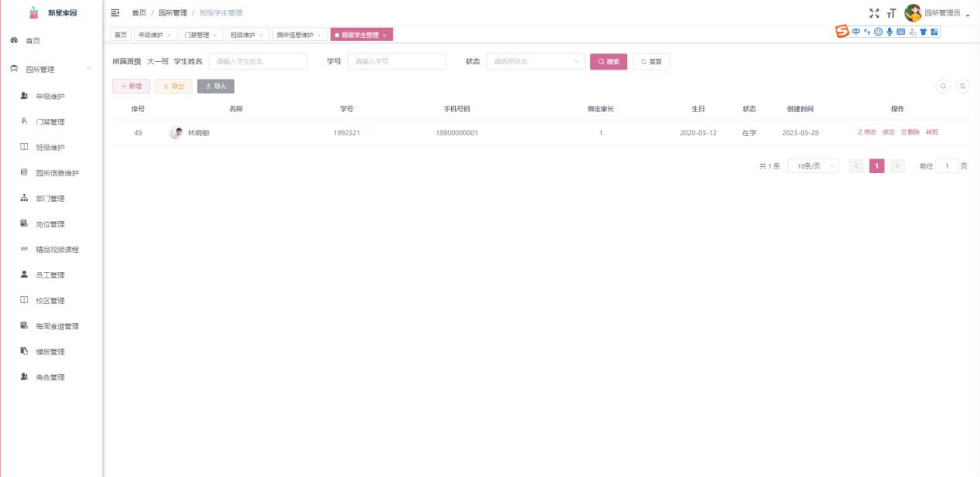Click the circular refresh table icon
This screenshot has width=980, height=477.
coord(962,86)
